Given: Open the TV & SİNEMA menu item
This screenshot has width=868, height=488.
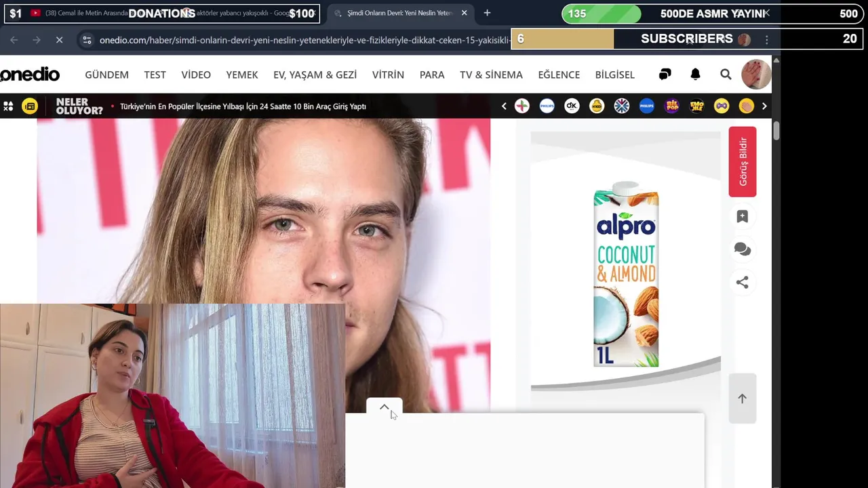Looking at the screenshot, I should (x=491, y=75).
